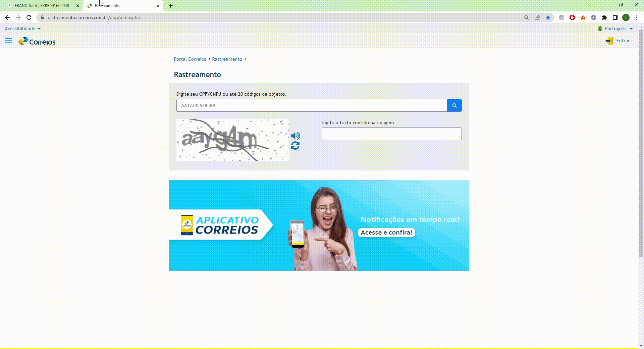Click the round purple extension icon
This screenshot has height=349, width=644.
coord(594,17)
